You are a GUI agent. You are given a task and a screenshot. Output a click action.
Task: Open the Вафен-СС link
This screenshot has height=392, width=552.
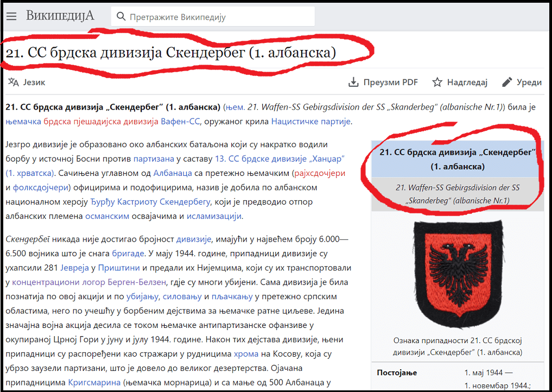click(x=180, y=122)
